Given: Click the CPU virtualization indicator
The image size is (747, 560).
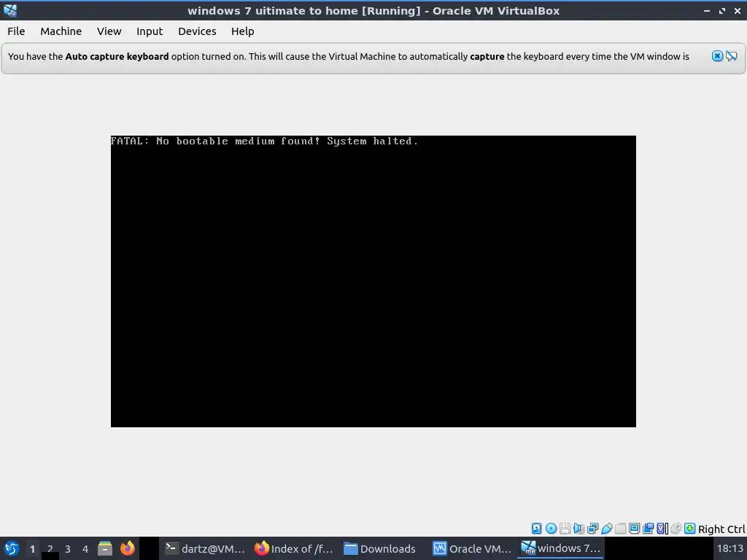Looking at the screenshot, I should click(x=662, y=528).
